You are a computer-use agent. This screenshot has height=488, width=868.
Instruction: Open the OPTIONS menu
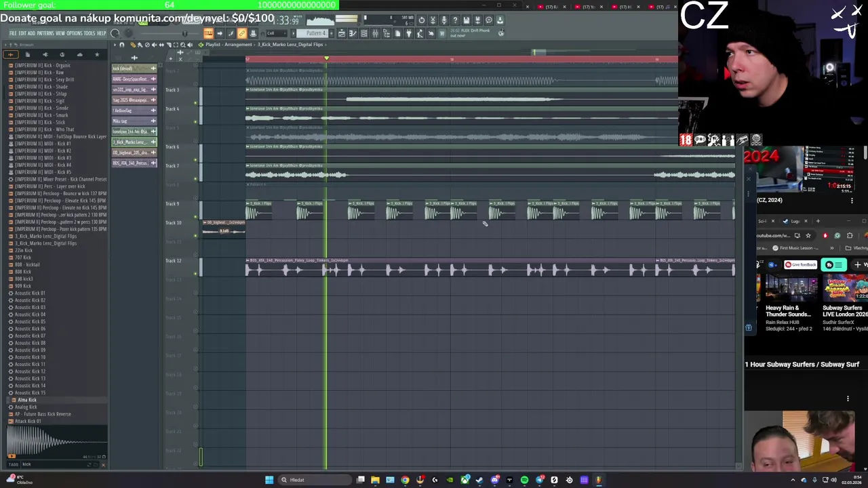(75, 33)
